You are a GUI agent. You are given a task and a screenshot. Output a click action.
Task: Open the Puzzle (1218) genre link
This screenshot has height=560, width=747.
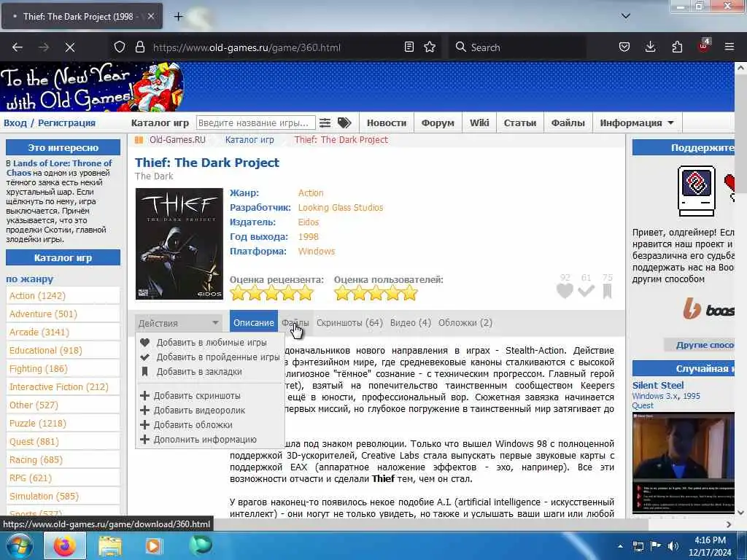pyautogui.click(x=38, y=424)
